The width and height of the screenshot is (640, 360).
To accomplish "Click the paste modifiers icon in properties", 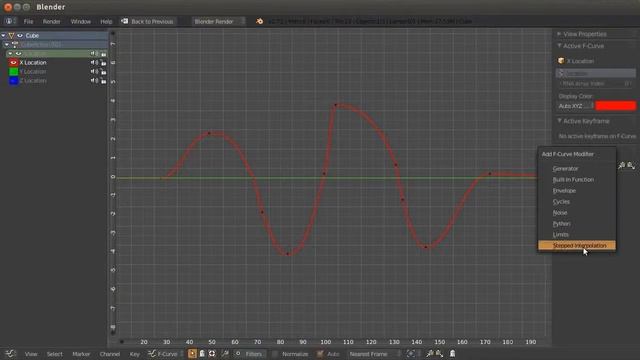I will 631,165.
